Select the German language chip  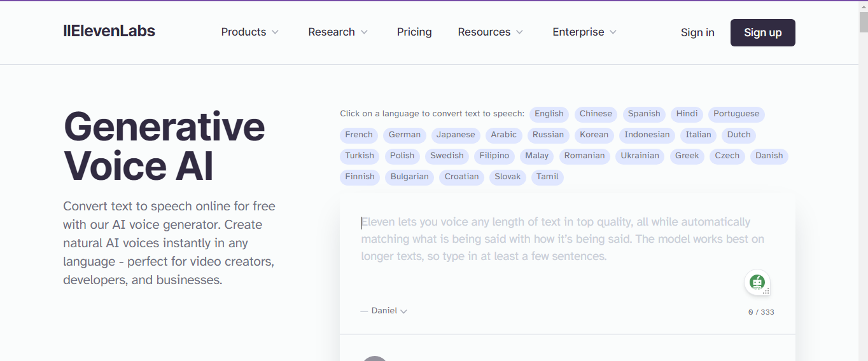pos(405,135)
